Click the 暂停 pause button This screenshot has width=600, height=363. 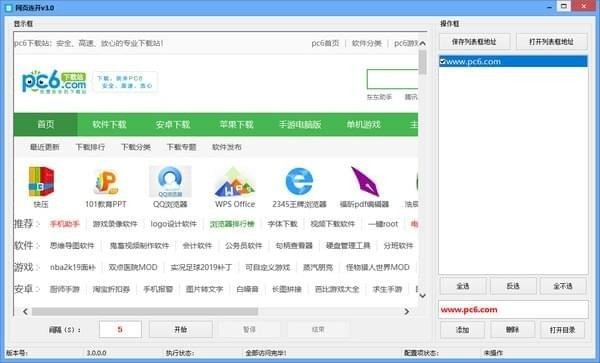pyautogui.click(x=249, y=329)
